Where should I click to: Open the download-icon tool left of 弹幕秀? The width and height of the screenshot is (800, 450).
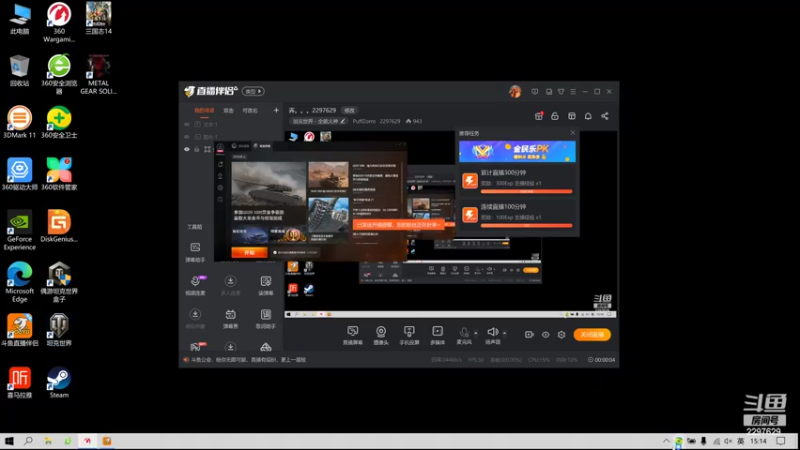click(x=195, y=318)
